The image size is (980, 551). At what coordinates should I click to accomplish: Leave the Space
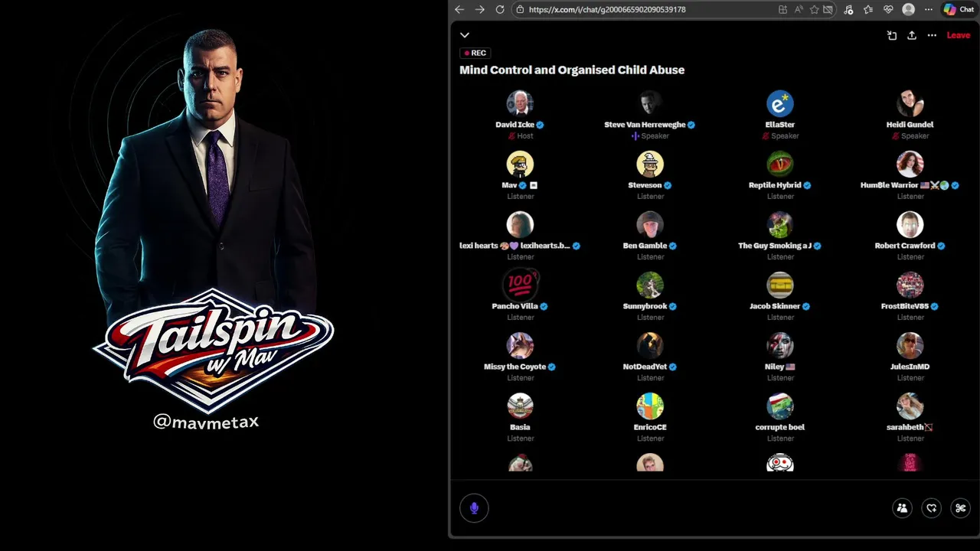[x=959, y=35]
